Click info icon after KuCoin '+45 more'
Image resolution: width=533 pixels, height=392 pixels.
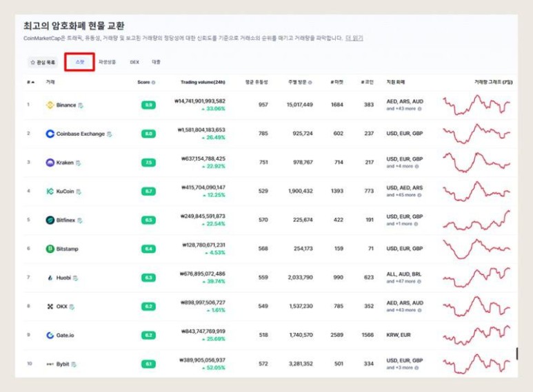[419, 195]
